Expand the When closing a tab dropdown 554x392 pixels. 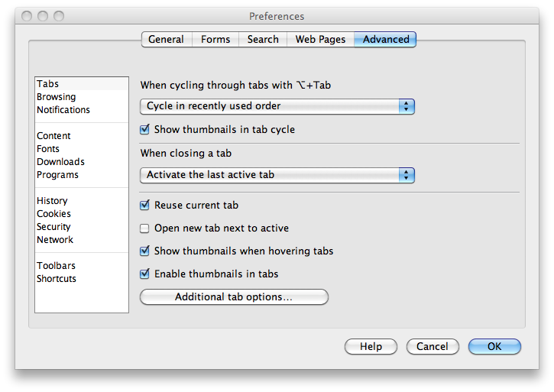tap(277, 175)
